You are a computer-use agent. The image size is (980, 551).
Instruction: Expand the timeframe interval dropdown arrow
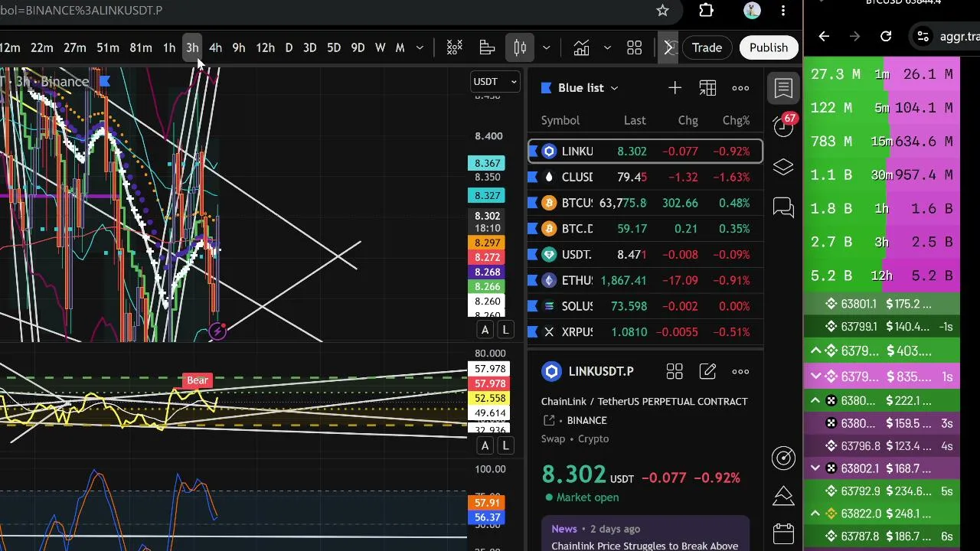420,48
